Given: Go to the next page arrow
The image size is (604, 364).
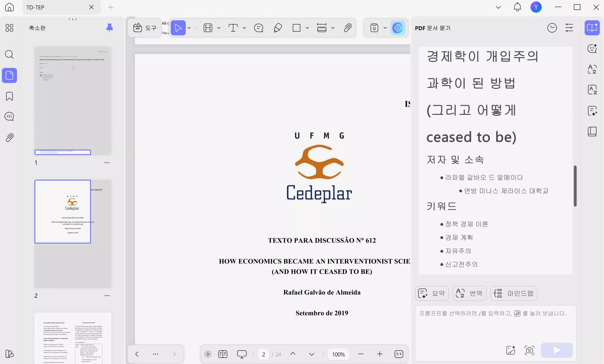Looking at the screenshot, I should click(x=312, y=354).
